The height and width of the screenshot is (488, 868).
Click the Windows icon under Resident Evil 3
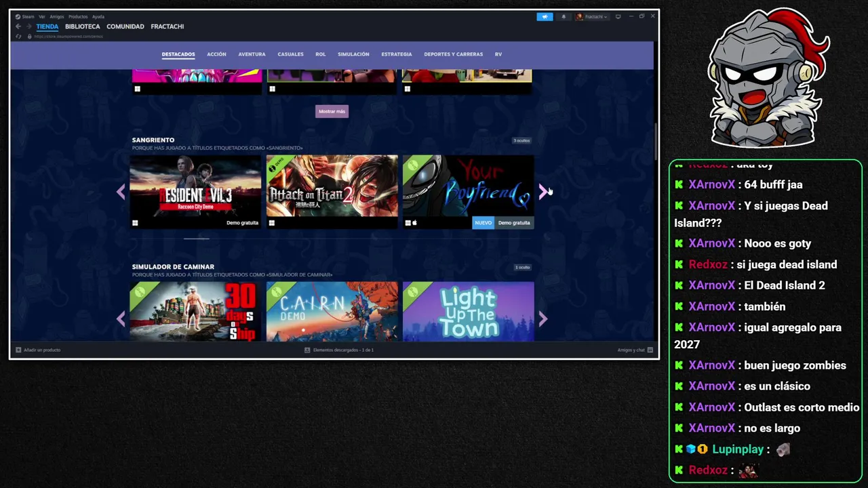pyautogui.click(x=135, y=223)
